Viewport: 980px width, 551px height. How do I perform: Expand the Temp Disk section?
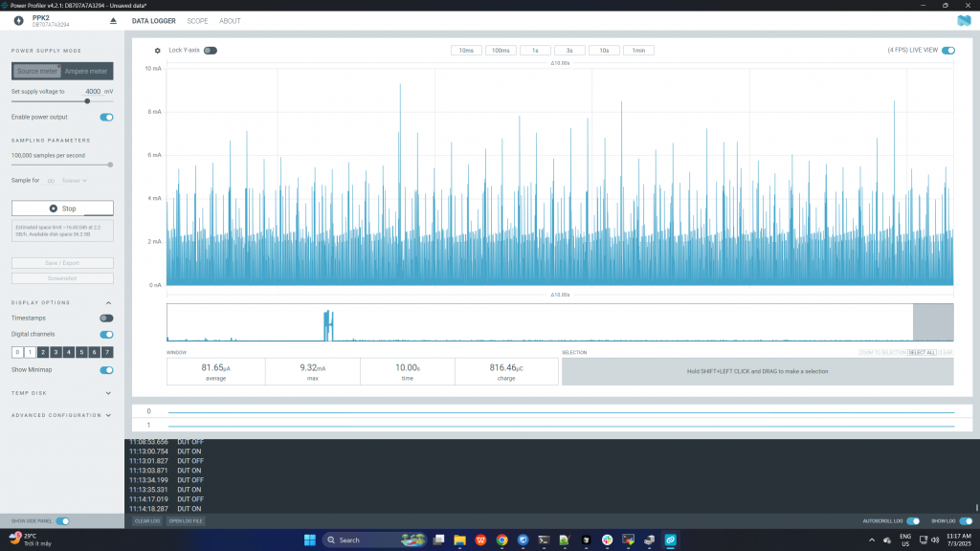tap(108, 392)
